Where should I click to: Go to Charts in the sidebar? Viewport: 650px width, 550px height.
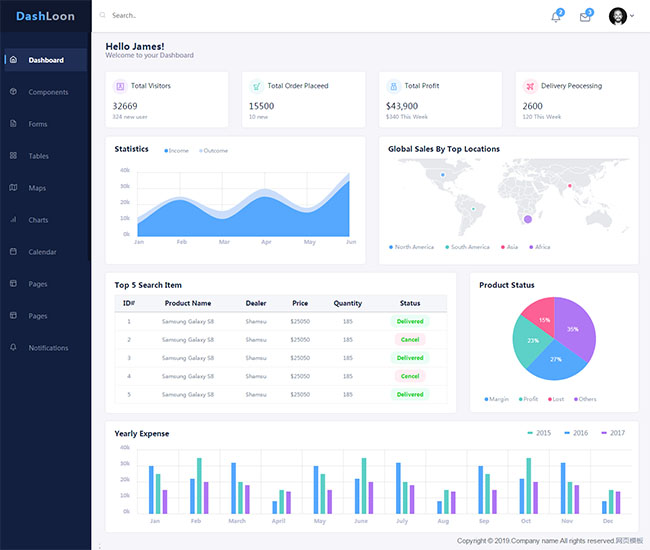coord(38,220)
